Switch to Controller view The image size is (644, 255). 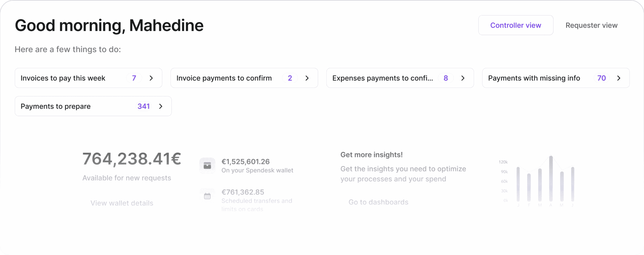pos(516,25)
